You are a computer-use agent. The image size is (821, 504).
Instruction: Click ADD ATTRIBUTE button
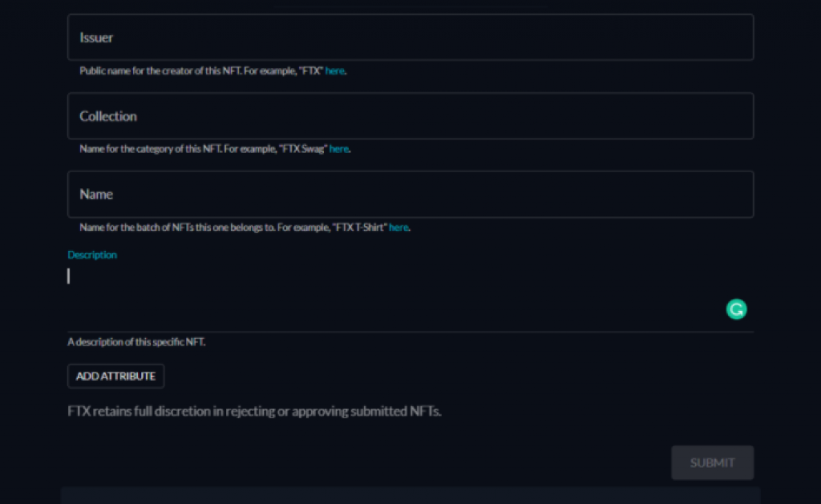115,376
